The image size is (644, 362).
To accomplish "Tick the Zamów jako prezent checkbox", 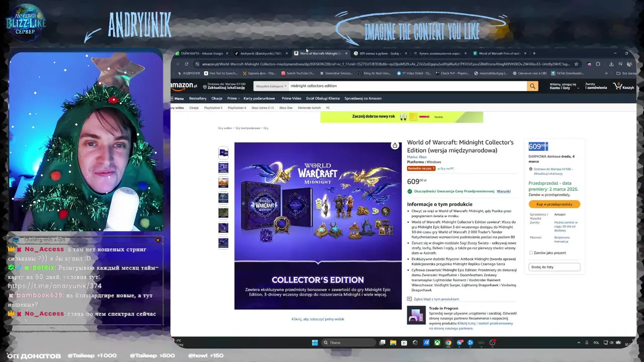I will click(531, 253).
